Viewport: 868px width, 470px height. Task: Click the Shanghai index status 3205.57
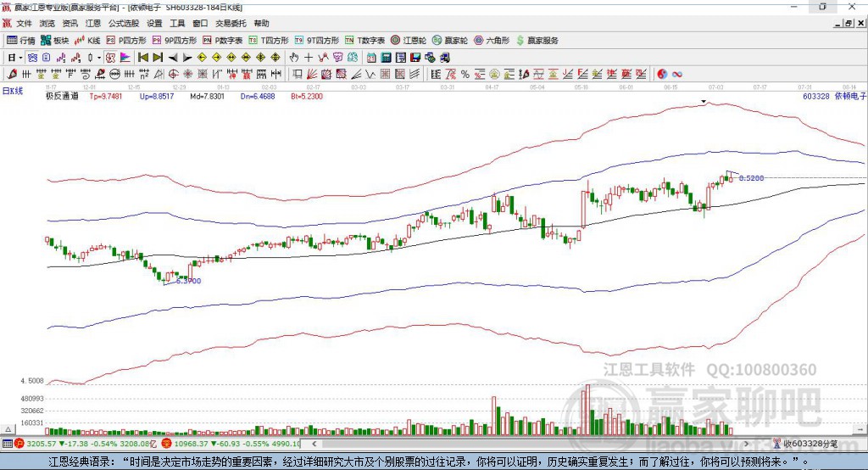click(41, 444)
